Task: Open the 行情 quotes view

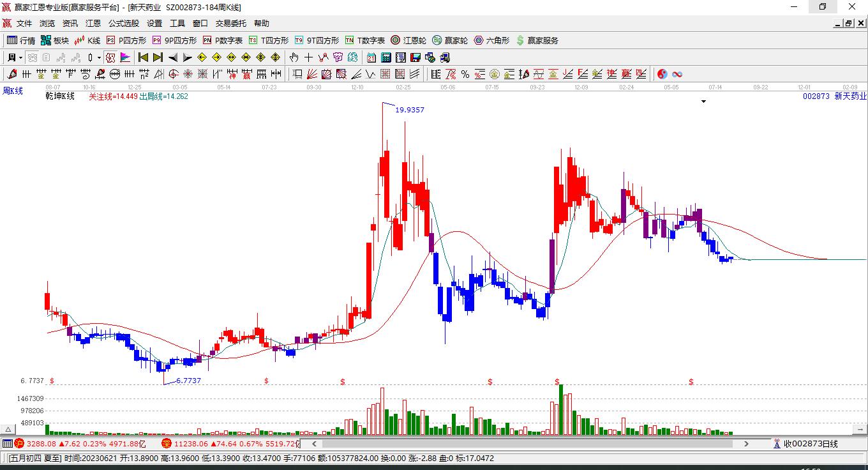Action: tap(21, 40)
